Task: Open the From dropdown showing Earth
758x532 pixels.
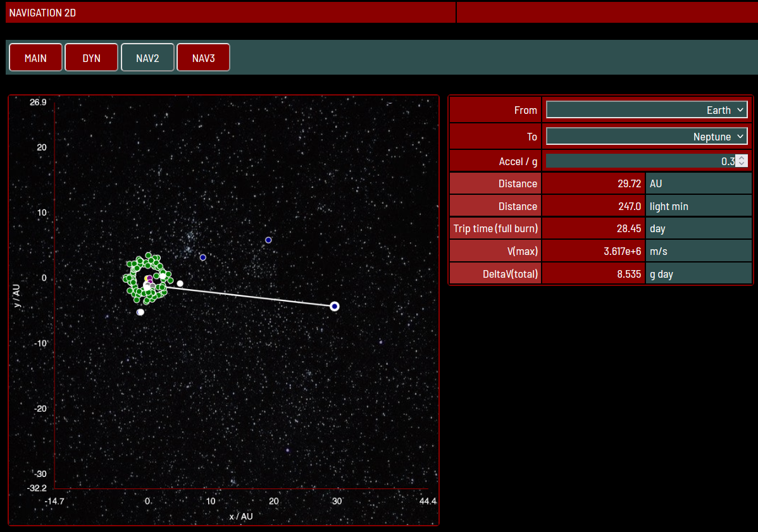Action: coord(646,110)
